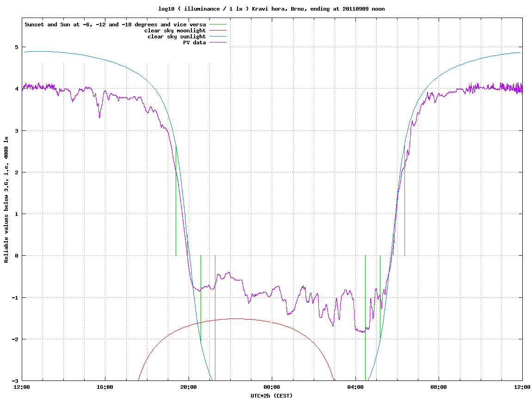The image size is (532, 399).
Task: Click the green legend line sample
Action: (x=218, y=25)
